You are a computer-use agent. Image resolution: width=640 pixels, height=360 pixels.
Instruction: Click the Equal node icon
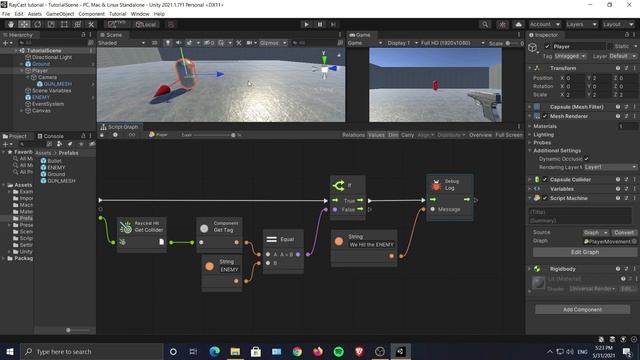pos(271,240)
